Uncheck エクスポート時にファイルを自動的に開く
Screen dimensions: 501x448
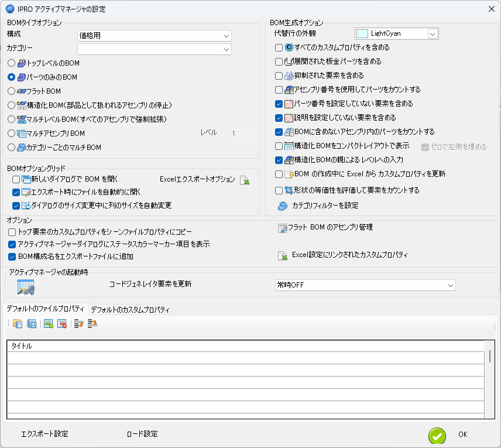point(16,192)
